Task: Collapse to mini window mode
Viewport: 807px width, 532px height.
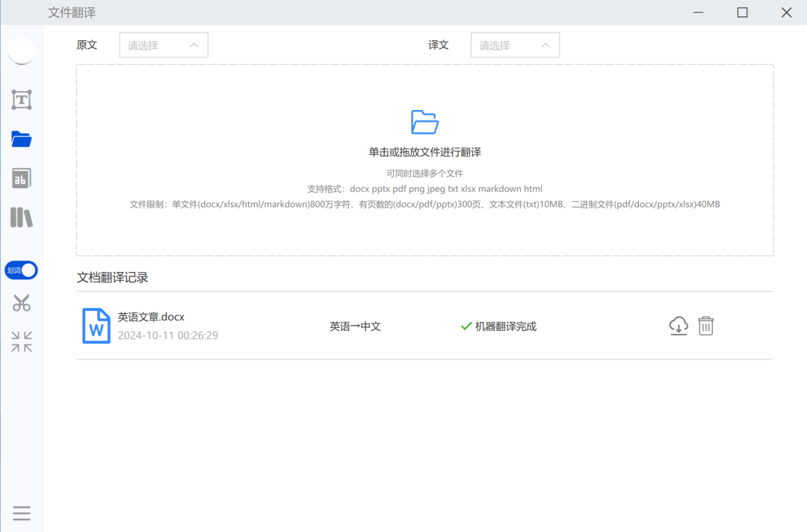Action: [21, 341]
